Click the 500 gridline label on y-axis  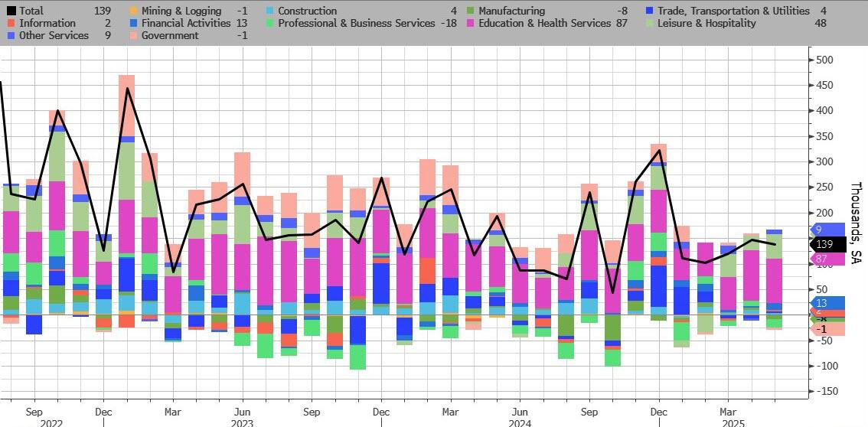826,60
